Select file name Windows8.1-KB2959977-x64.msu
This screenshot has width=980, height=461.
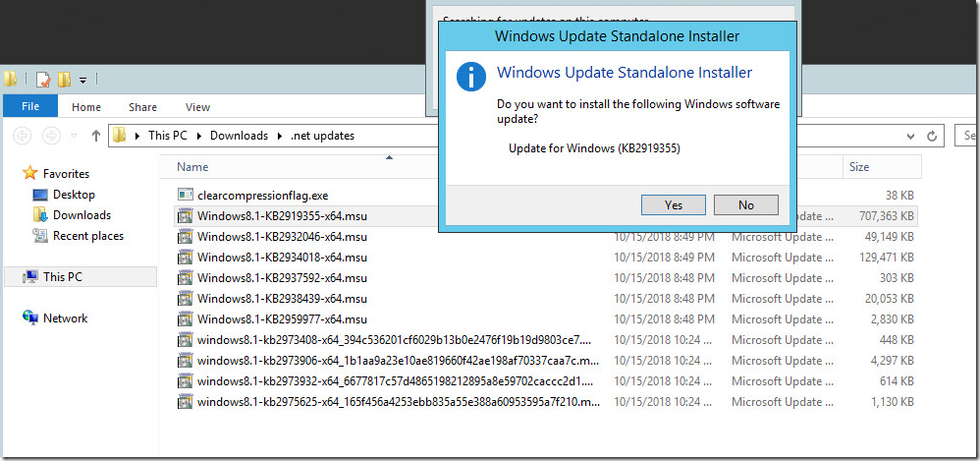point(282,319)
